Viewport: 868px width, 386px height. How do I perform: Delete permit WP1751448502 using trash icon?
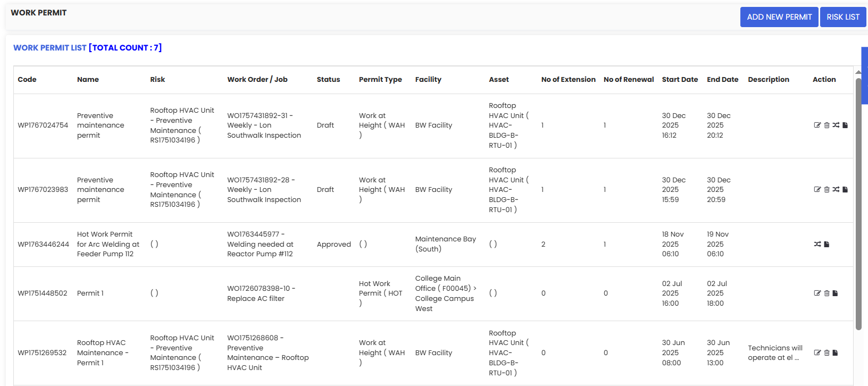tap(827, 293)
